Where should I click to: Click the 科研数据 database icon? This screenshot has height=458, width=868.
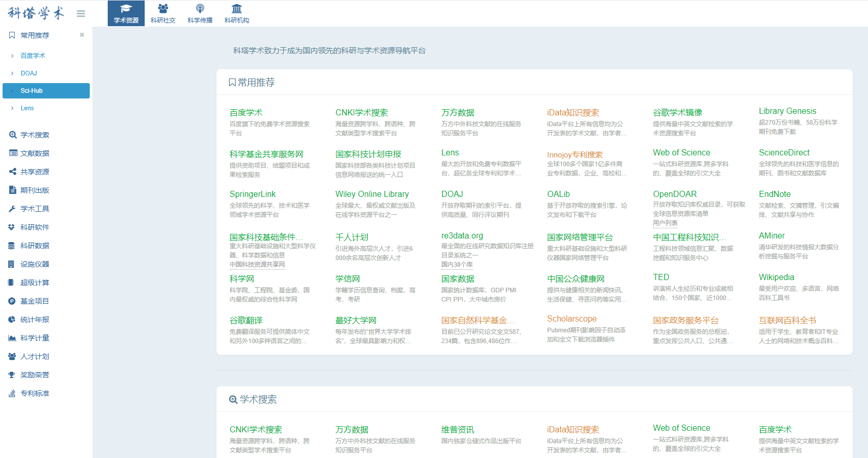click(11, 246)
